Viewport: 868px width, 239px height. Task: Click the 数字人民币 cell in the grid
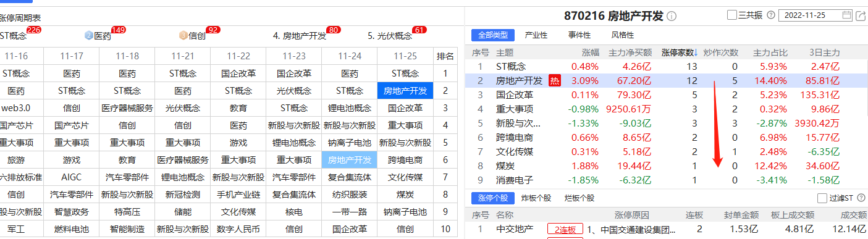[238, 229]
